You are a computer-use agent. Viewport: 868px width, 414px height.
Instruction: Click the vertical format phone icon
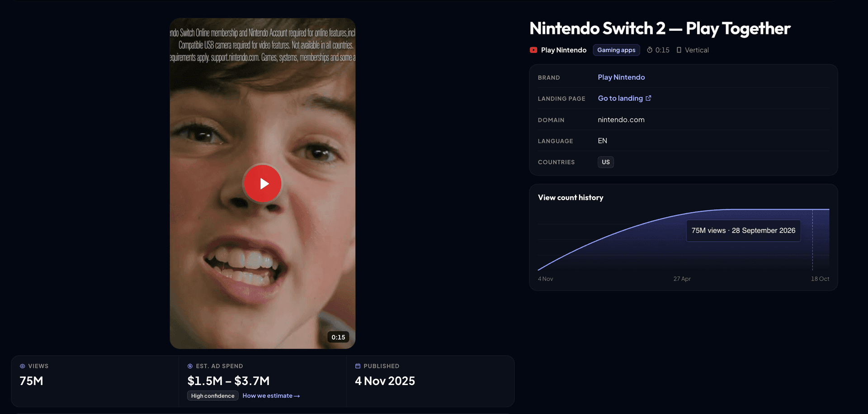click(679, 50)
